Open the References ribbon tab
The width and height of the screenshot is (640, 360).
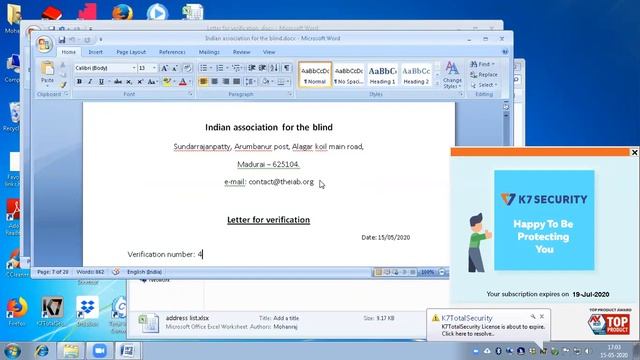(x=172, y=52)
